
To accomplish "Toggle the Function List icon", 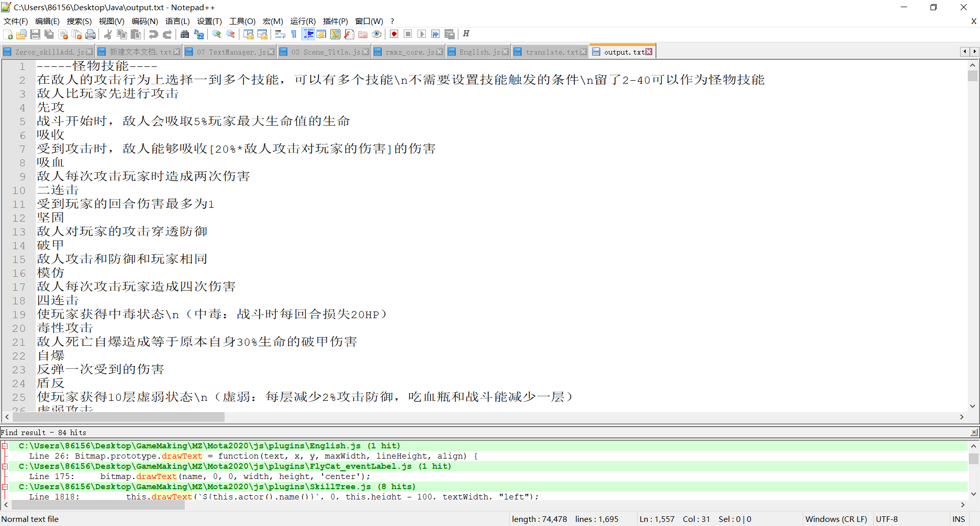I will 349,34.
